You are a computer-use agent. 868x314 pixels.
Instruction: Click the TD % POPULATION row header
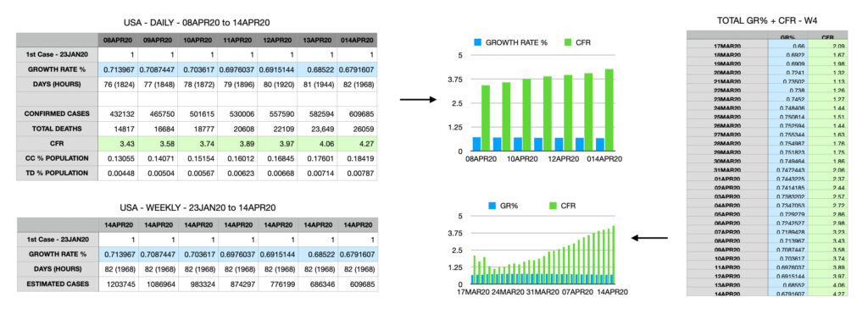57,173
